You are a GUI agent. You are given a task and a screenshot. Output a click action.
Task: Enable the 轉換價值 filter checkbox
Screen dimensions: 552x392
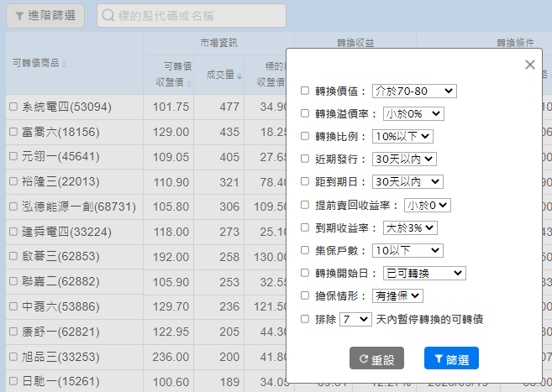pyautogui.click(x=306, y=91)
